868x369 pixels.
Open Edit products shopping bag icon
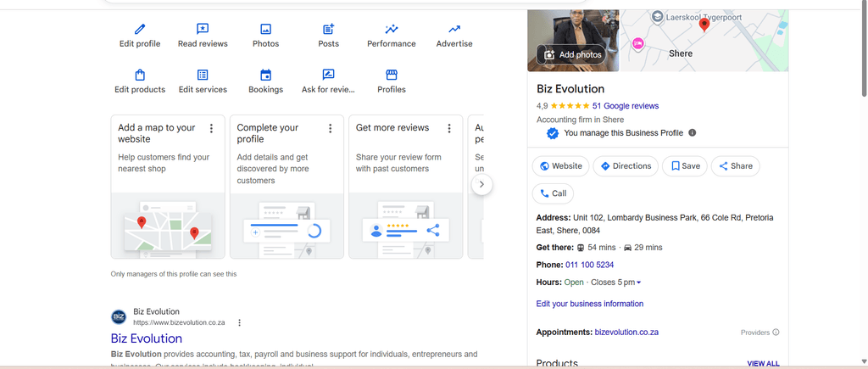coord(140,75)
